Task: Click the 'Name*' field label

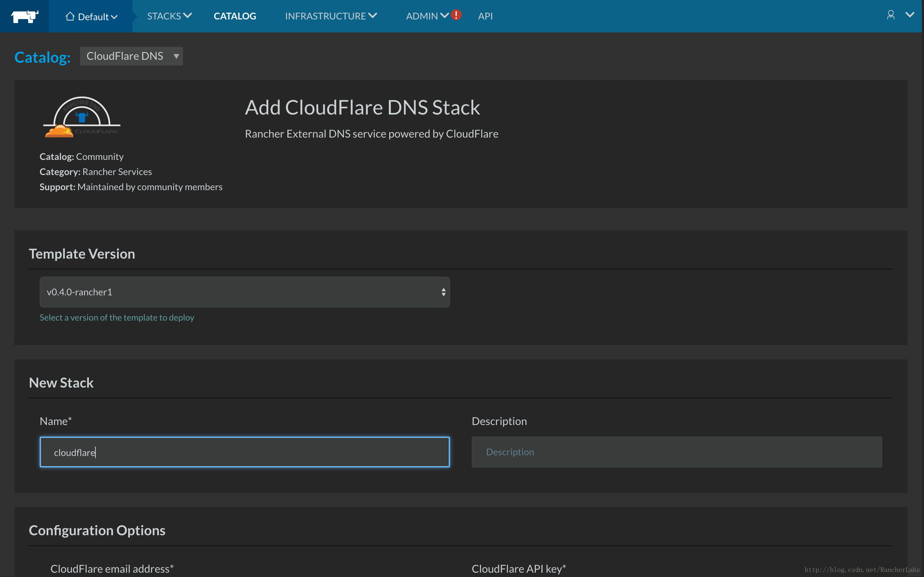Action: [x=56, y=421]
